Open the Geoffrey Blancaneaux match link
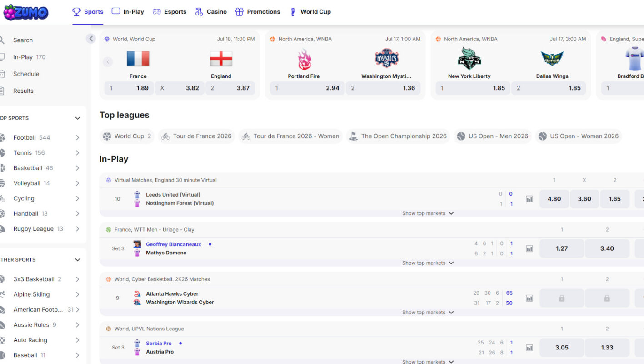Viewport: 644px width, 364px height. point(173,244)
